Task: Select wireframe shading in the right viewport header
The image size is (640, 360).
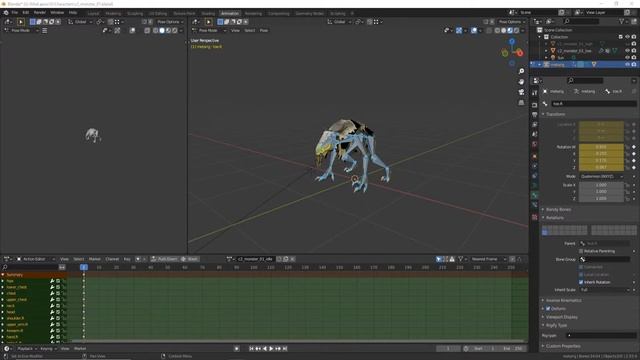Action: click(497, 31)
